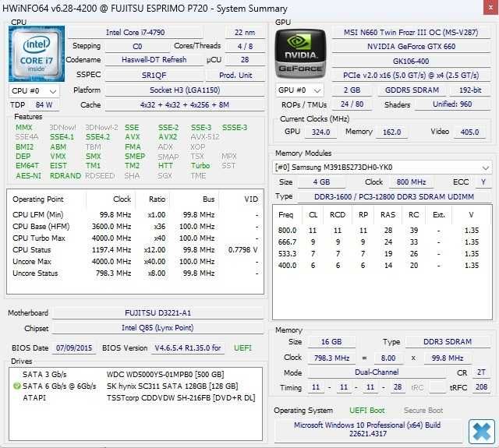Select the WDC WD5000YS-01MPB0 drive entry
The width and height of the screenshot is (499, 448).
tap(135, 375)
